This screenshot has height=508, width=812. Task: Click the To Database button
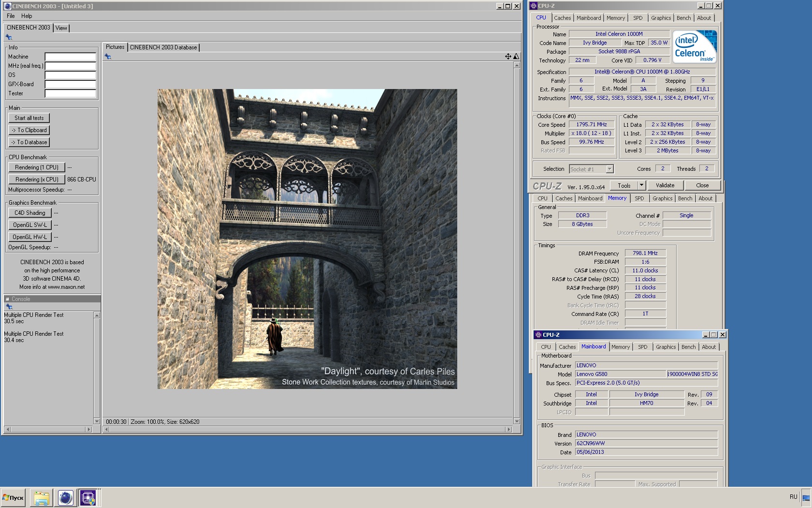29,142
